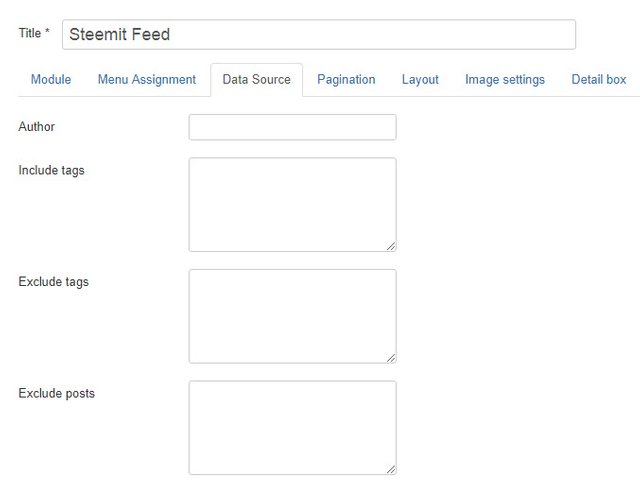Focus the Author text field
This screenshot has width=640, height=503.
tap(292, 127)
